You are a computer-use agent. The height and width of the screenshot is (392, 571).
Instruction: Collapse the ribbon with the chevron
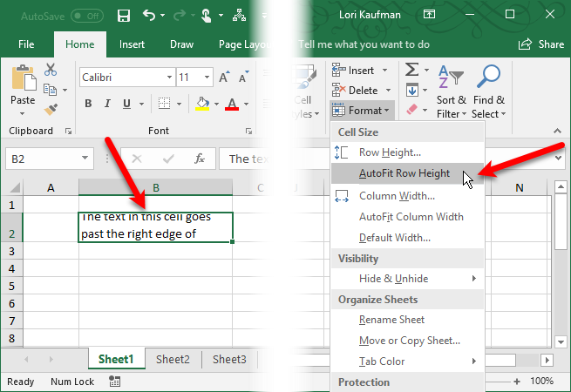[557, 131]
